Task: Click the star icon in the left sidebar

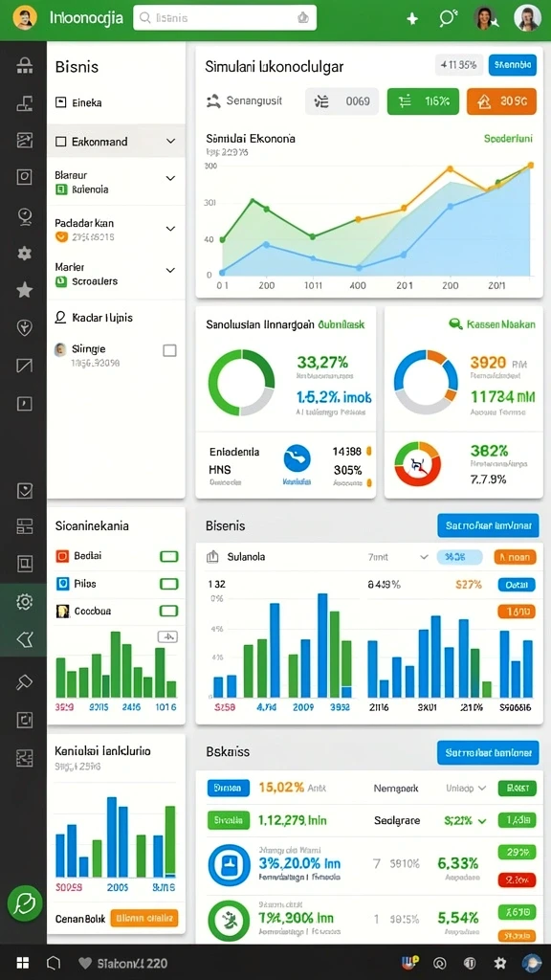Action: tap(24, 290)
